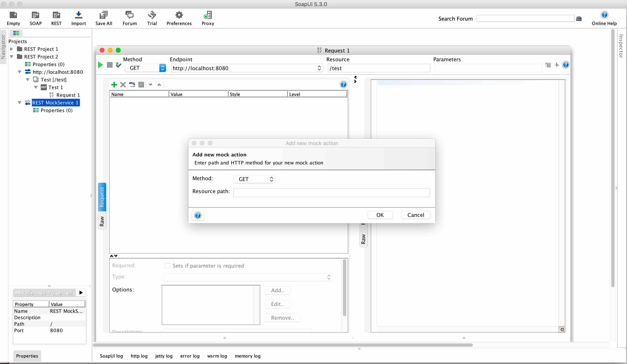Save All projects
The width and height of the screenshot is (627, 364).
[x=104, y=19]
